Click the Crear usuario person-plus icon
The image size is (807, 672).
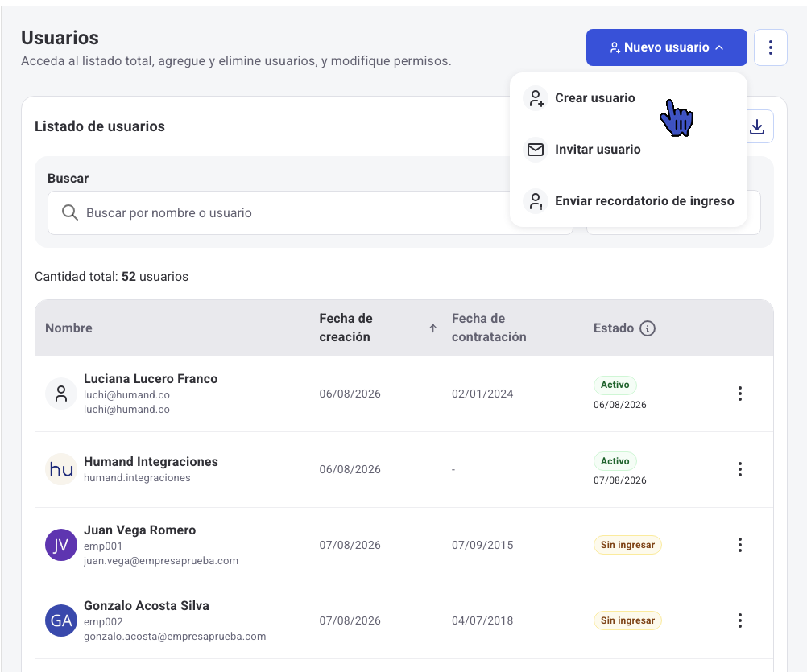(x=536, y=98)
